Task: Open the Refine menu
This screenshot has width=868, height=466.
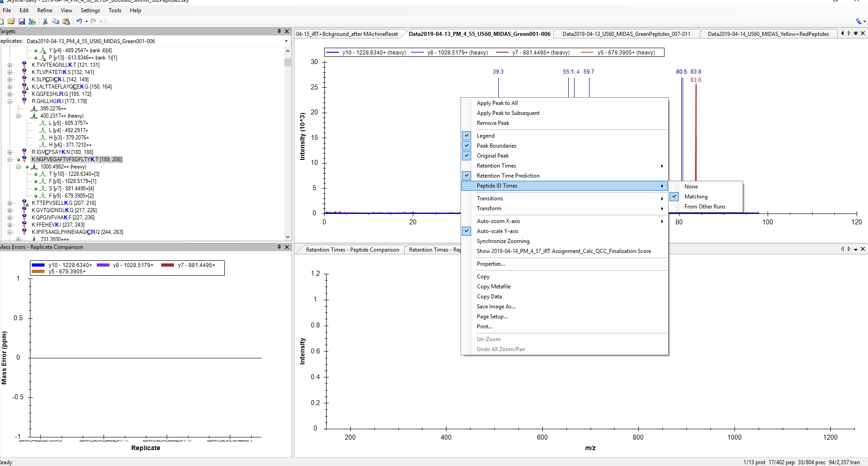Action: [45, 10]
